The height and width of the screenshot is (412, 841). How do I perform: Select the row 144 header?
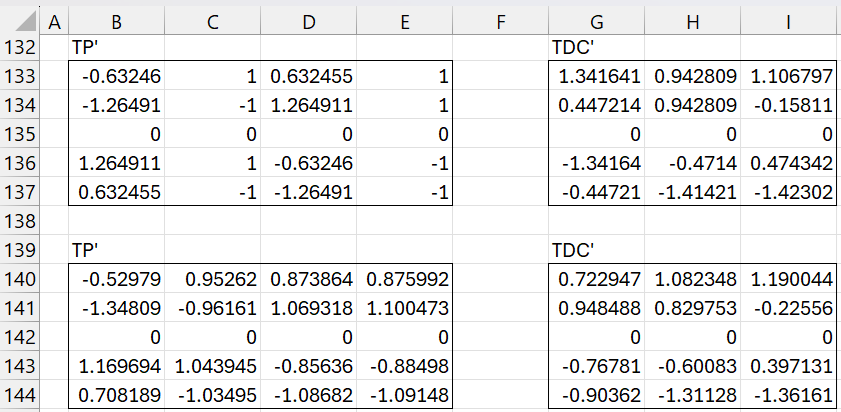coord(20,394)
